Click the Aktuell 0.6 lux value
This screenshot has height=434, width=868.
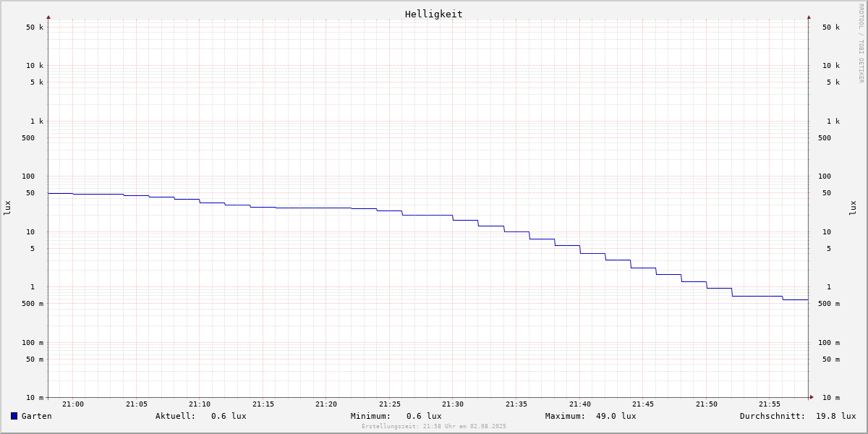click(229, 416)
